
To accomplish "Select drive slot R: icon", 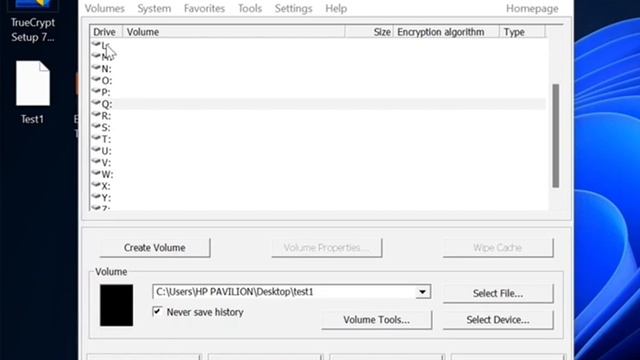I will [x=96, y=114].
